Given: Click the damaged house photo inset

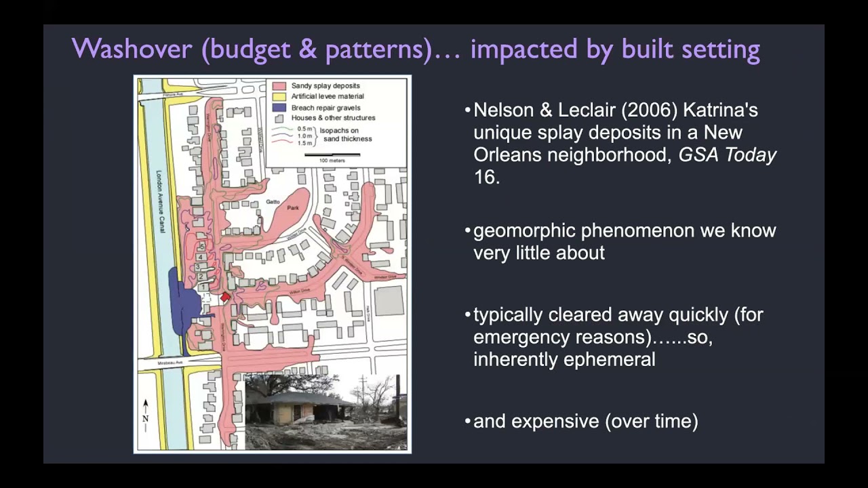Looking at the screenshot, I should click(325, 411).
